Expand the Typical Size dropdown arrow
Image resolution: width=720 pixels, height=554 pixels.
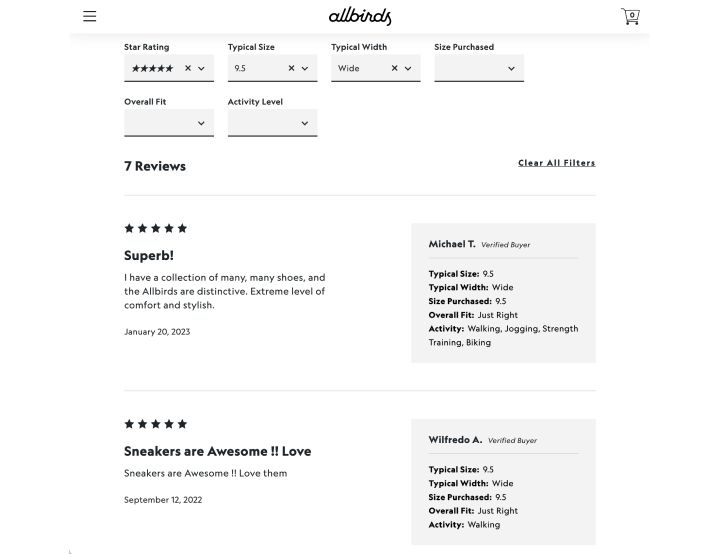tap(304, 68)
